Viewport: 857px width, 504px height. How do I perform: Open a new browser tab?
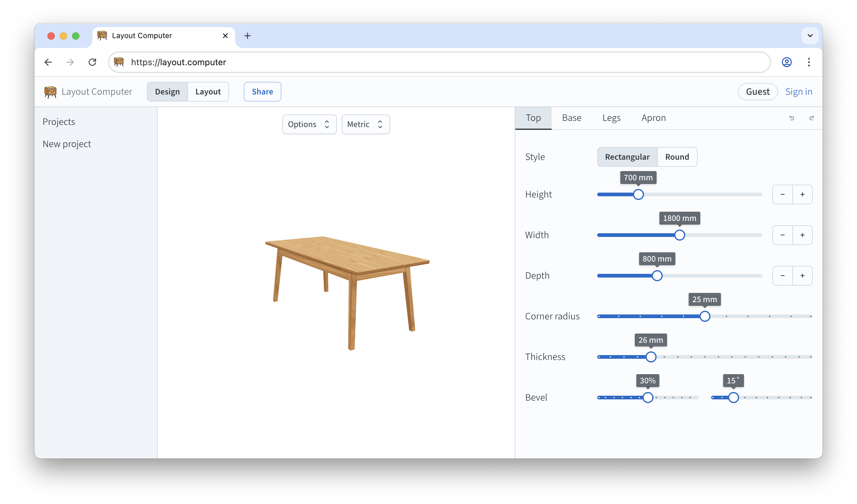click(x=247, y=36)
